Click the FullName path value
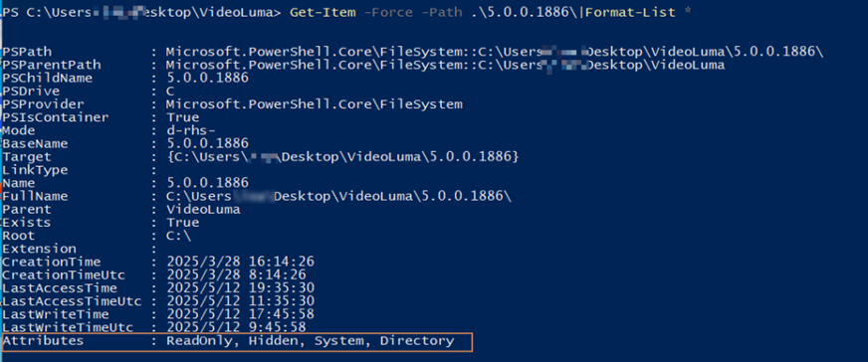Viewport: 868px width, 362px height. coord(338,196)
